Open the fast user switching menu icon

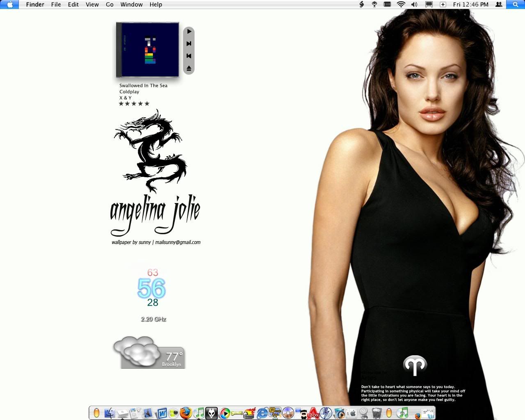(499, 5)
